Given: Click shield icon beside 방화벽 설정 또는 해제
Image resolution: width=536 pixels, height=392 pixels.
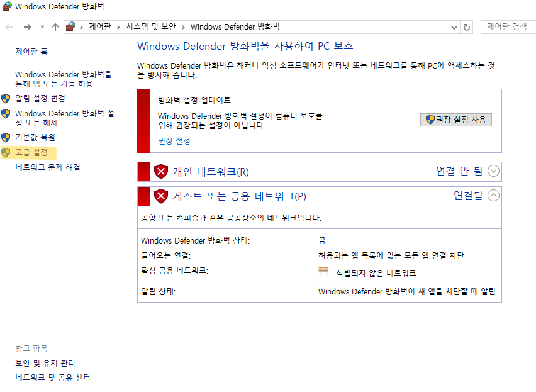Looking at the screenshot, I should click(6, 114).
